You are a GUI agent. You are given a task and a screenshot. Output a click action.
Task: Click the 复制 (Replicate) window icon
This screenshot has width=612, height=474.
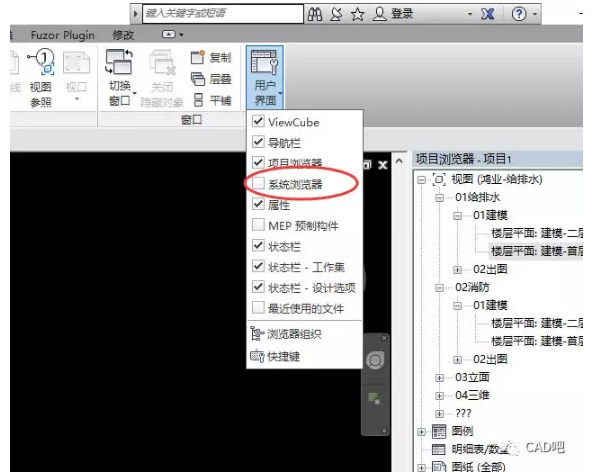coord(199,59)
